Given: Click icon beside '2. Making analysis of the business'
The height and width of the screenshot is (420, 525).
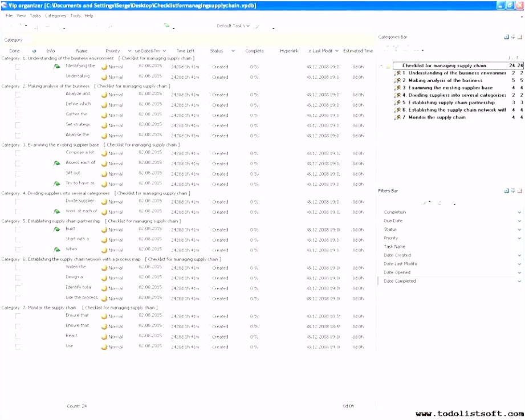Looking at the screenshot, I should click(397, 81).
